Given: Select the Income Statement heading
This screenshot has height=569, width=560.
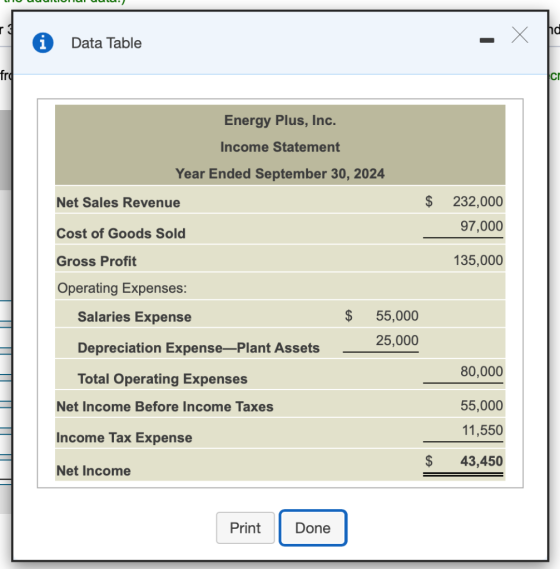Looking at the screenshot, I should point(280,147).
